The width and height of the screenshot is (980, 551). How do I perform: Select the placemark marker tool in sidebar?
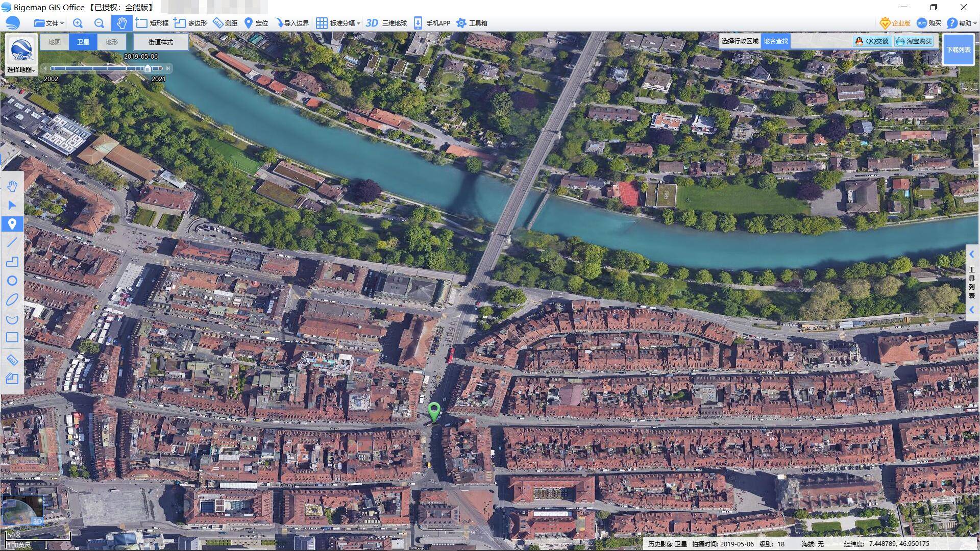[x=12, y=224]
